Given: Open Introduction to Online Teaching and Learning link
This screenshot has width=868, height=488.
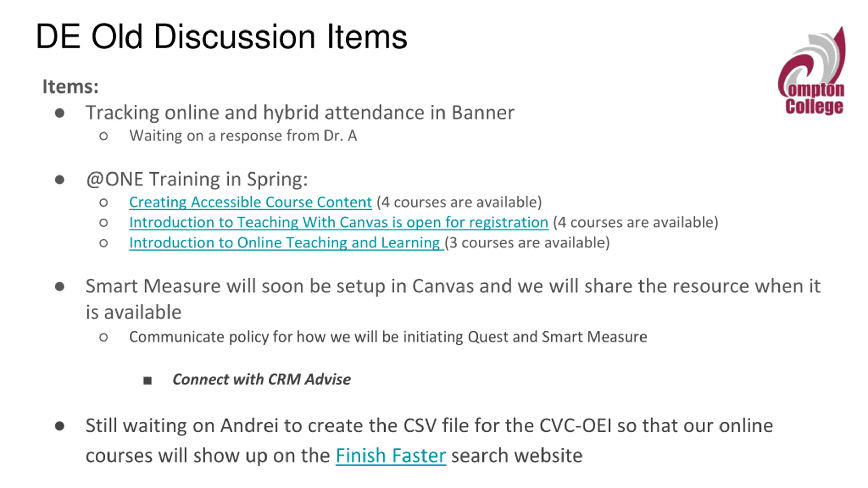Looking at the screenshot, I should 286,243.
